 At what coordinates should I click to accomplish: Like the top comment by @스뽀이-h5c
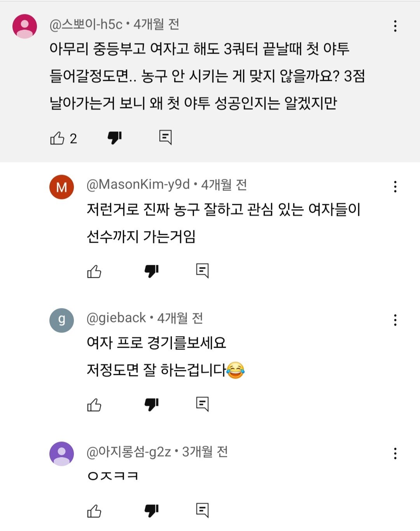pos(57,138)
